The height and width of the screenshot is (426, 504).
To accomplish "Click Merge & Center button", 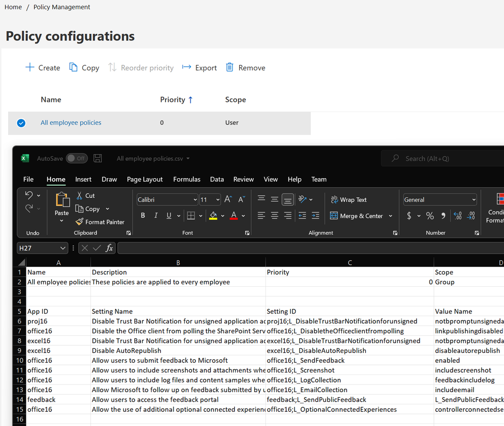I will (x=357, y=216).
